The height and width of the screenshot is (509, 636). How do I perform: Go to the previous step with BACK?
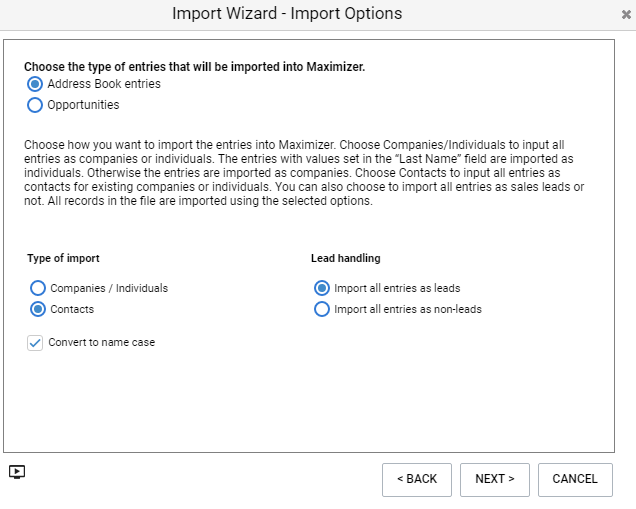(x=417, y=479)
